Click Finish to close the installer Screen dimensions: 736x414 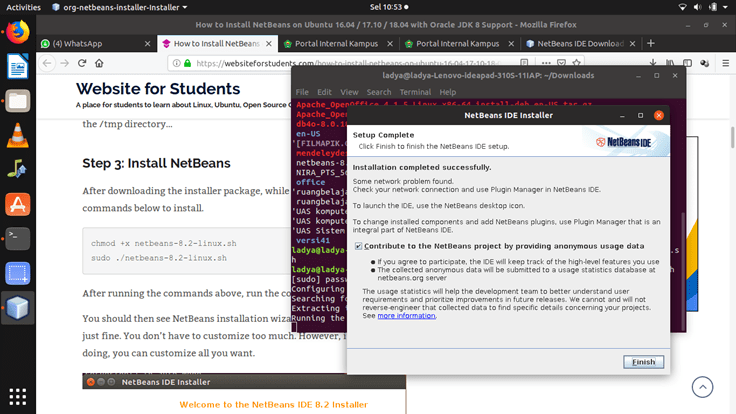pyautogui.click(x=643, y=362)
